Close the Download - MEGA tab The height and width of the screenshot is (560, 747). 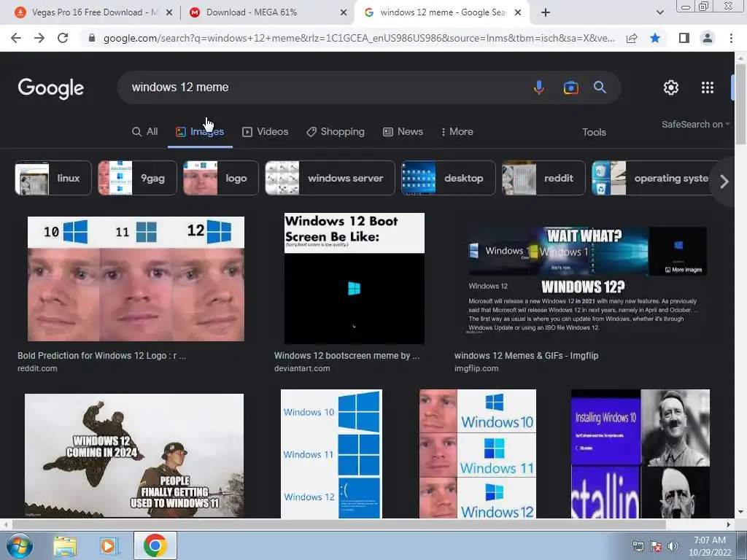344,13
